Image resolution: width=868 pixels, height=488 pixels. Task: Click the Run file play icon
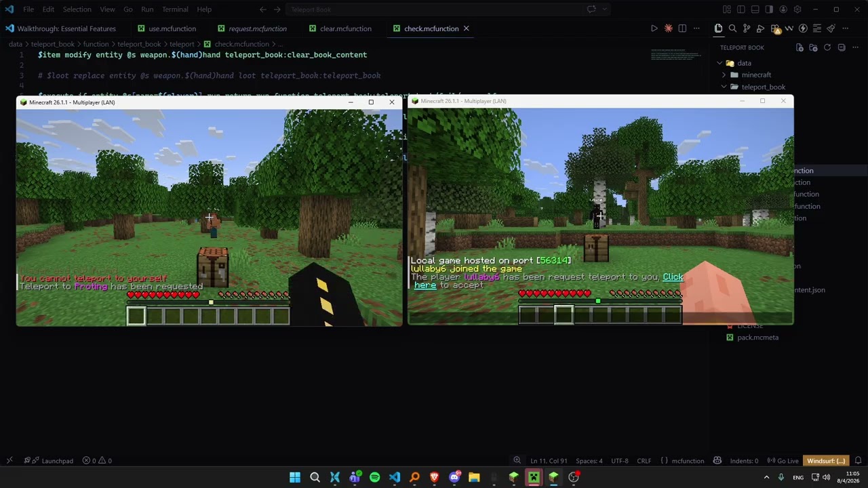point(654,28)
